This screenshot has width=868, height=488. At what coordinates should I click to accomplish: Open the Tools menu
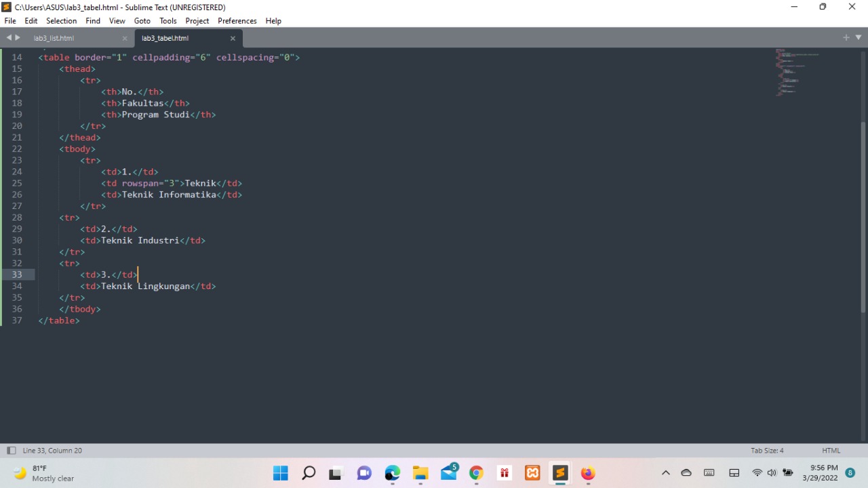click(x=168, y=21)
